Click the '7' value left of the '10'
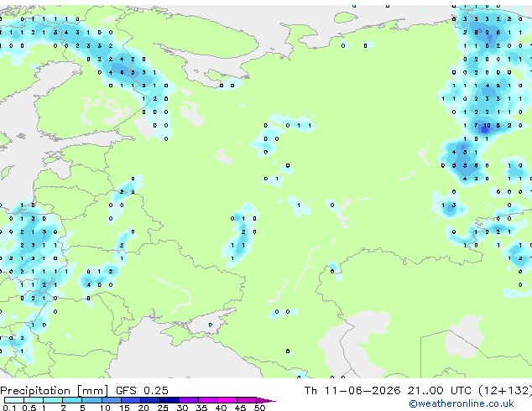 [476, 126]
